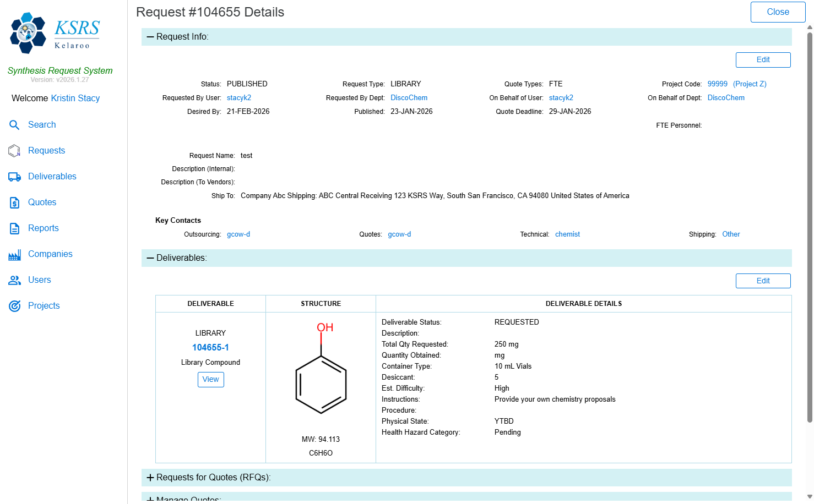Image resolution: width=814 pixels, height=504 pixels.
Task: Click the Search magnifier icon in sidebar
Action: (14, 125)
